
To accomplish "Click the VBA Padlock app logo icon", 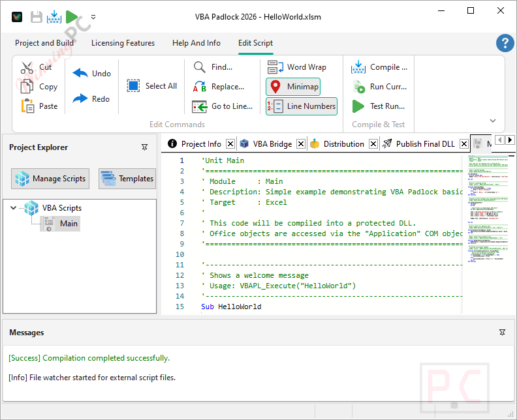I will tap(17, 17).
